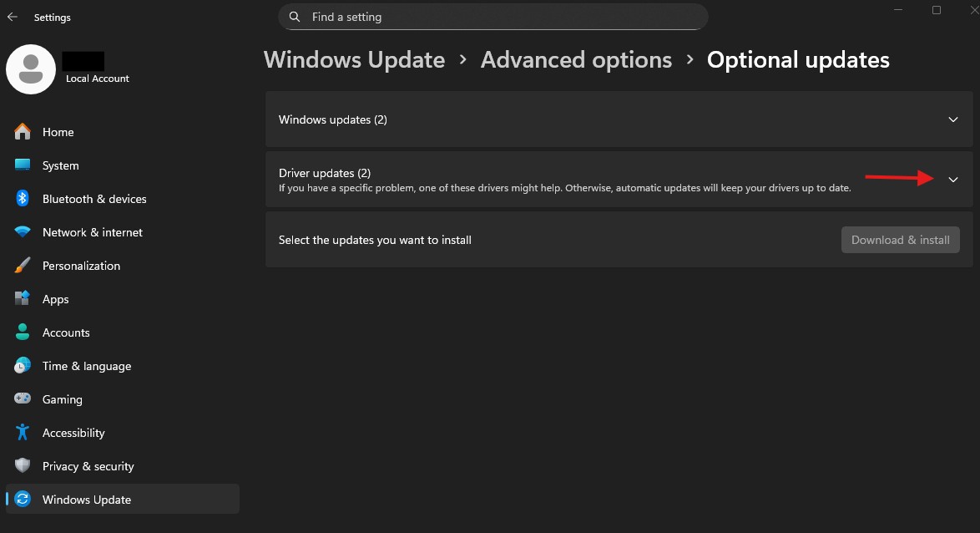Select the Gaming controller icon
Viewport: 980px width, 533px height.
[x=22, y=399]
